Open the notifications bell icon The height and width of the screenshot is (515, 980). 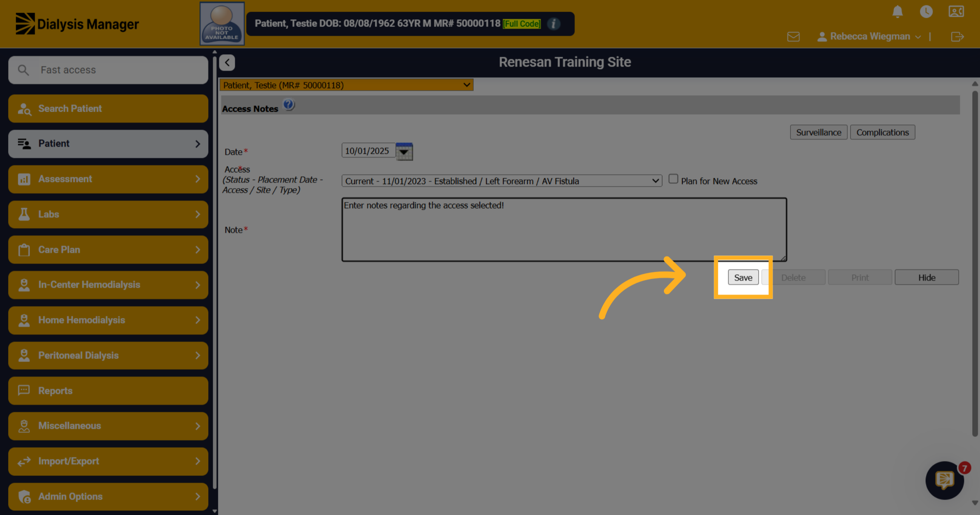point(897,11)
